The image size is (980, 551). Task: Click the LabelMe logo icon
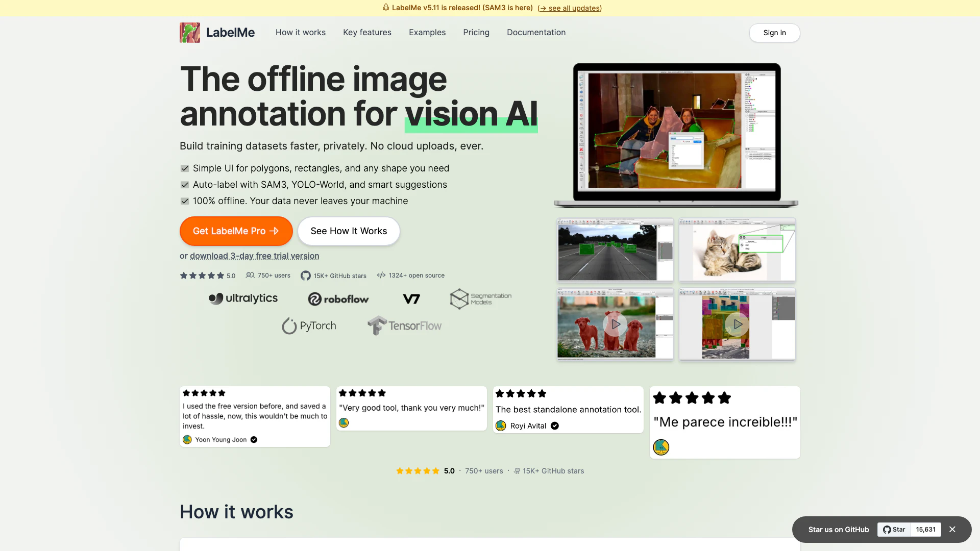click(190, 33)
